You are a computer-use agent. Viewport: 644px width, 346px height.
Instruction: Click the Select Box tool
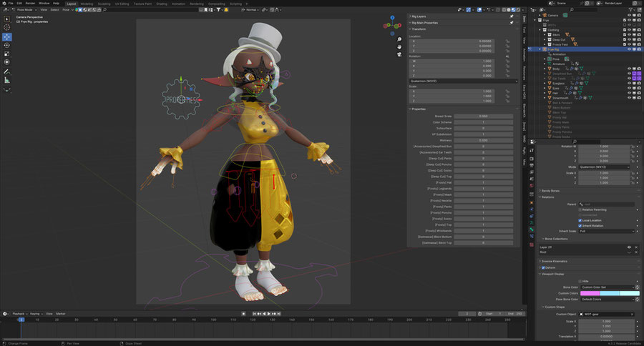coord(7,19)
